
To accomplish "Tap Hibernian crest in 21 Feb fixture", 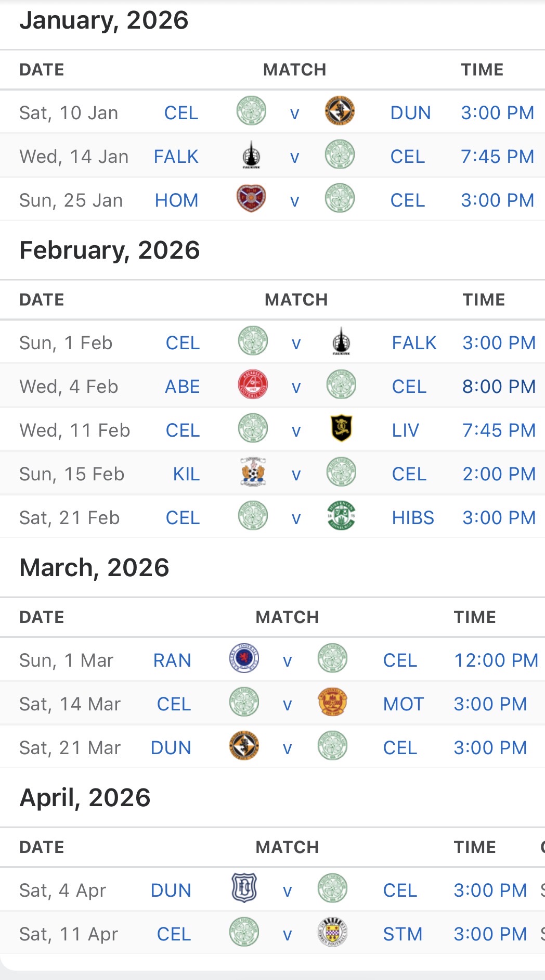I will [341, 516].
